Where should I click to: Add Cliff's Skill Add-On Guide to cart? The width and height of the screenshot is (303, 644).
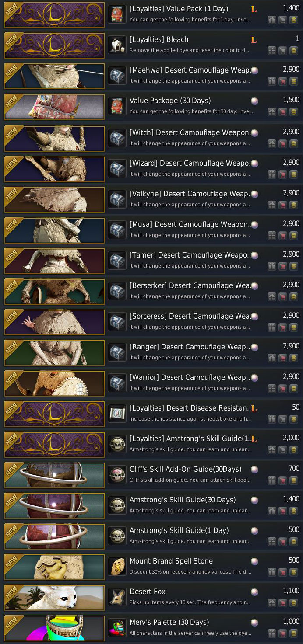283,480
